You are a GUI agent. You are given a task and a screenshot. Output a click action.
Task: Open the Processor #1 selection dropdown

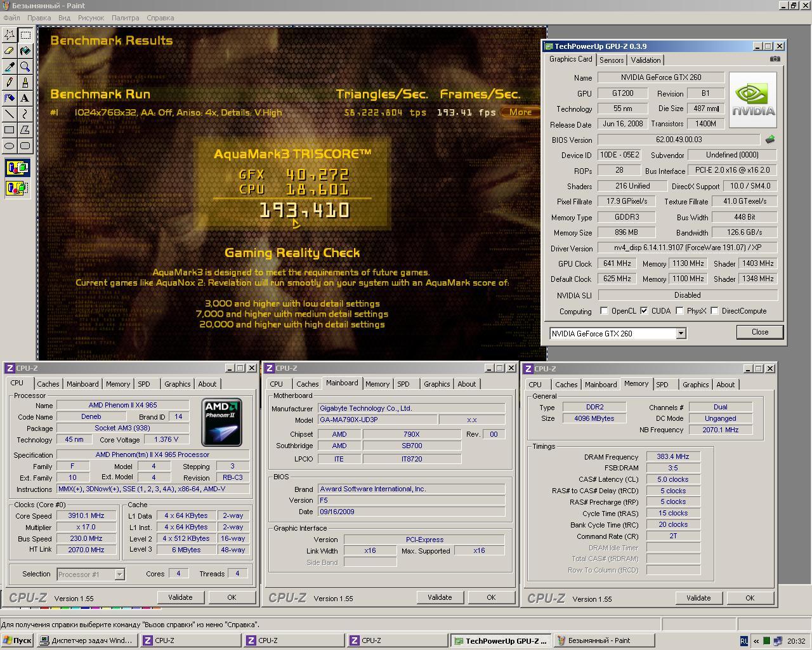119,574
